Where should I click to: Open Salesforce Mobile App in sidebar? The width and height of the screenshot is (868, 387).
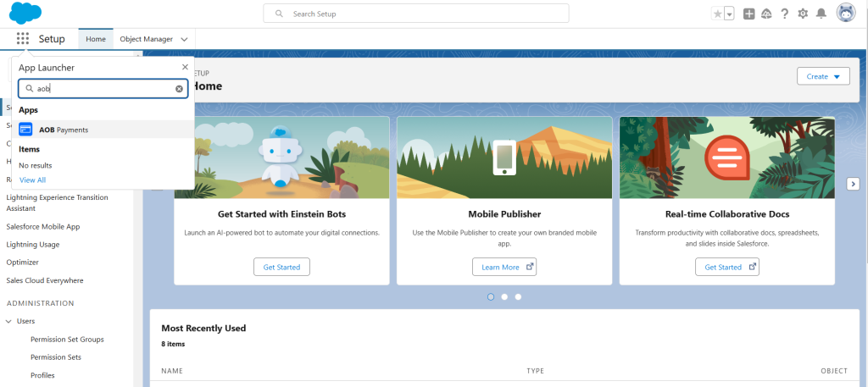click(x=42, y=227)
